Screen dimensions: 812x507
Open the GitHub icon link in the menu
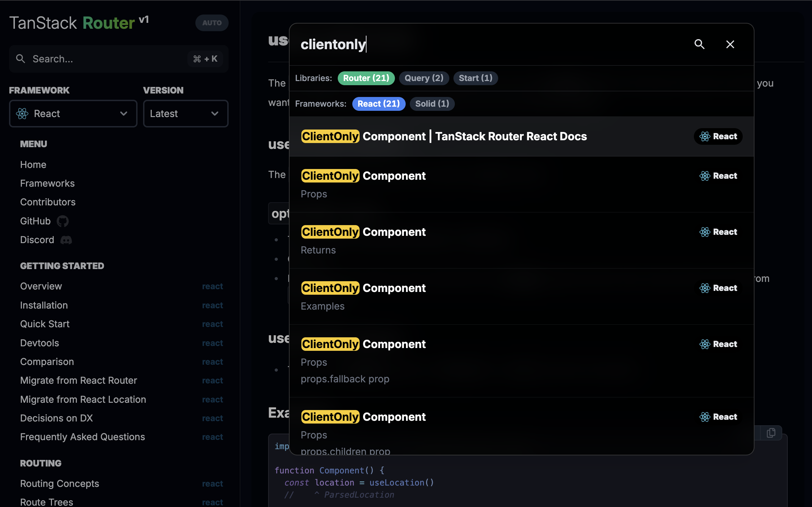[63, 221]
